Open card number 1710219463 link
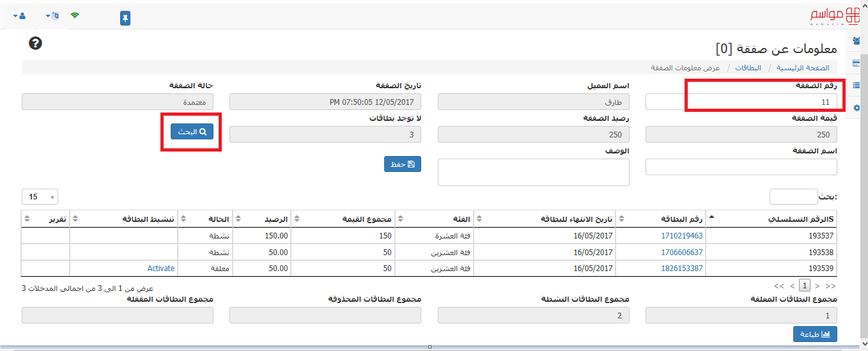868x351 pixels. click(682, 236)
